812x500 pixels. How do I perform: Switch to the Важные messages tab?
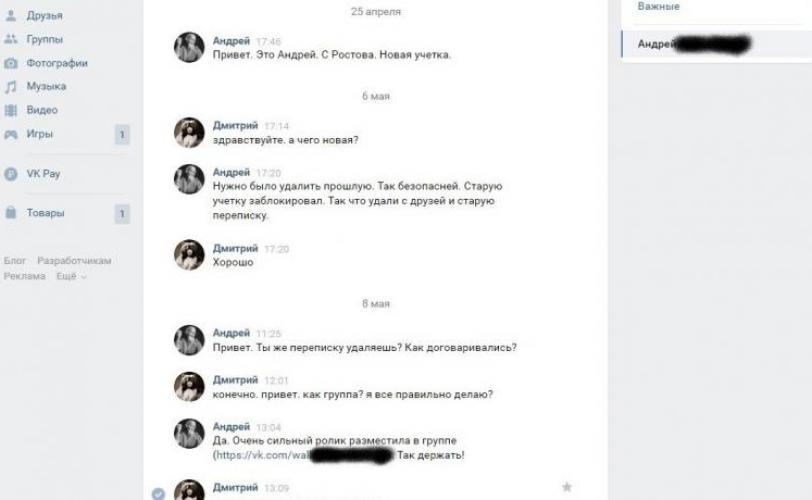pyautogui.click(x=658, y=7)
